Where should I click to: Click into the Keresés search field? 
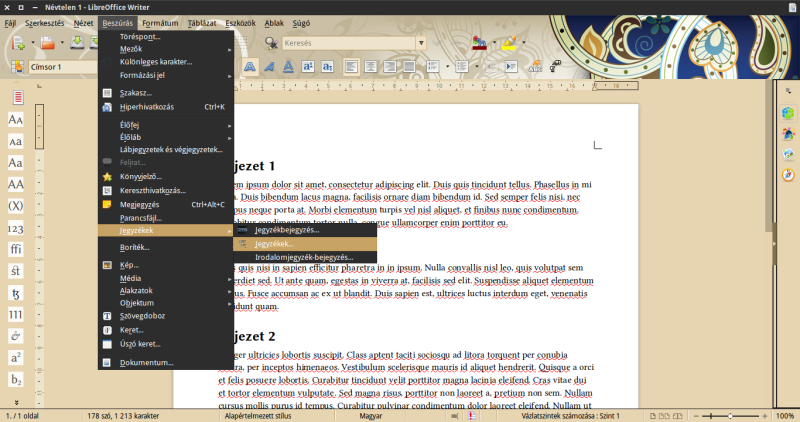349,43
